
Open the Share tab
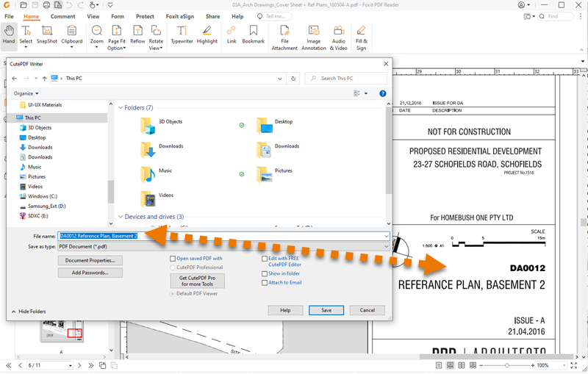click(x=212, y=16)
